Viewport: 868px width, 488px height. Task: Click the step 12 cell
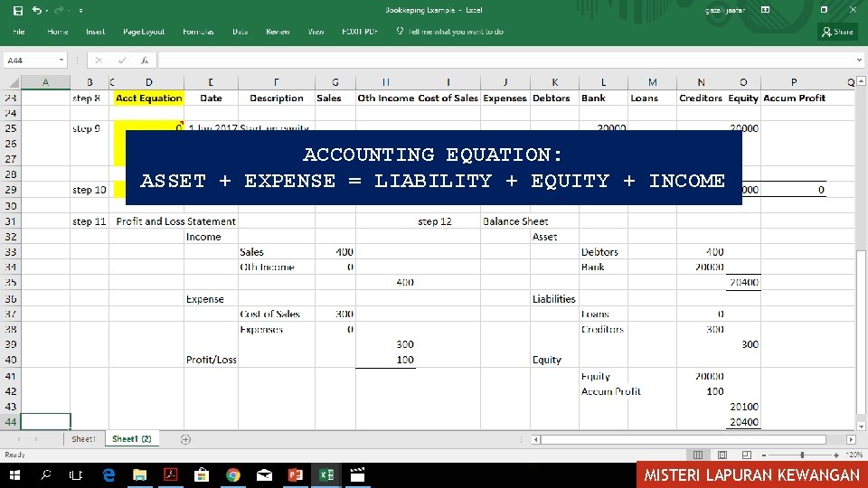435,221
